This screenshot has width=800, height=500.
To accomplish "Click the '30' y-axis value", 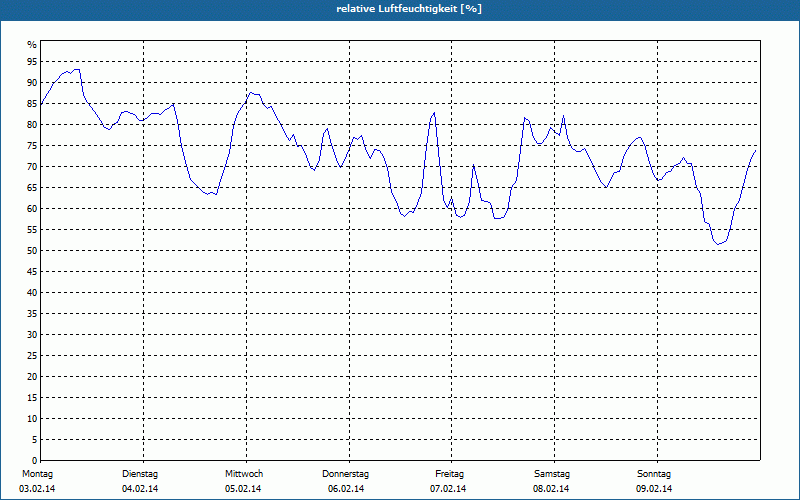I will click(32, 335).
